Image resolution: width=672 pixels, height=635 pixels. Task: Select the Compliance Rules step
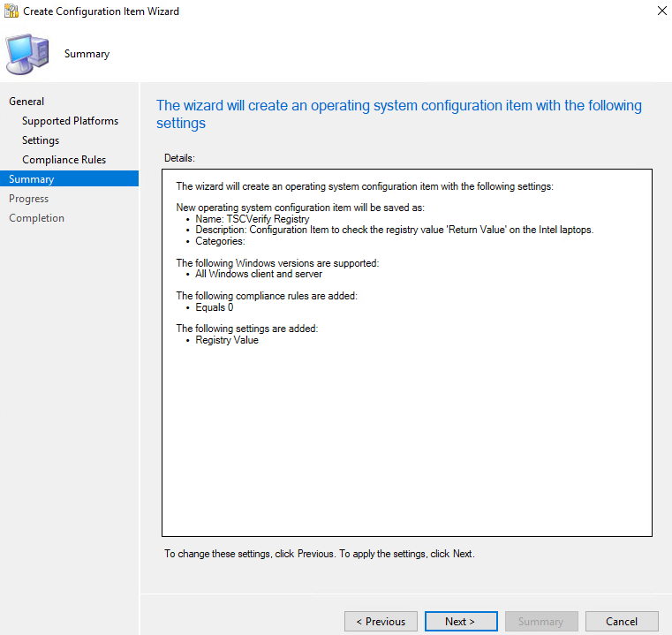point(64,160)
